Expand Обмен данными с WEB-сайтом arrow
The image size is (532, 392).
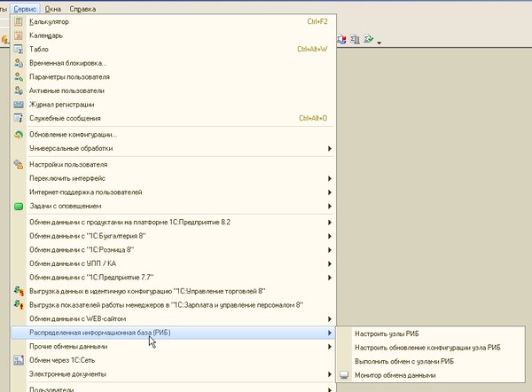[330, 319]
